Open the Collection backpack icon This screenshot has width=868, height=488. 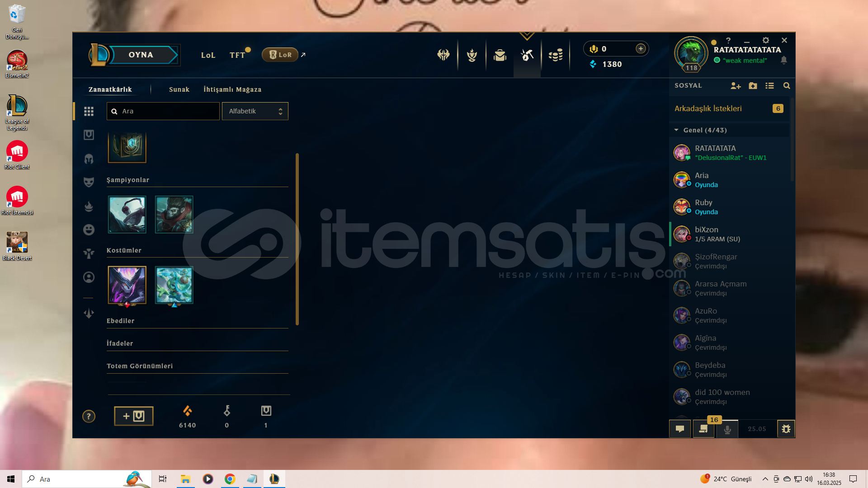[x=500, y=55]
